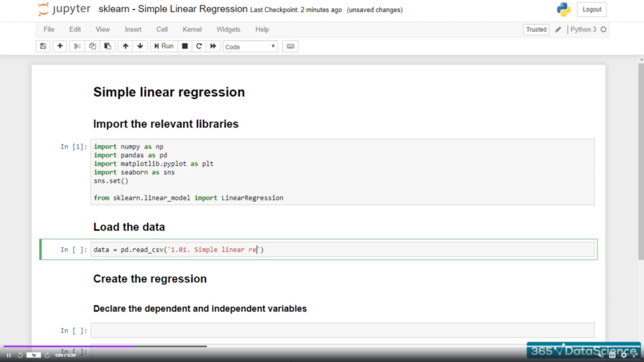
Task: Click the In [1]: cell prompt
Action: coord(74,146)
